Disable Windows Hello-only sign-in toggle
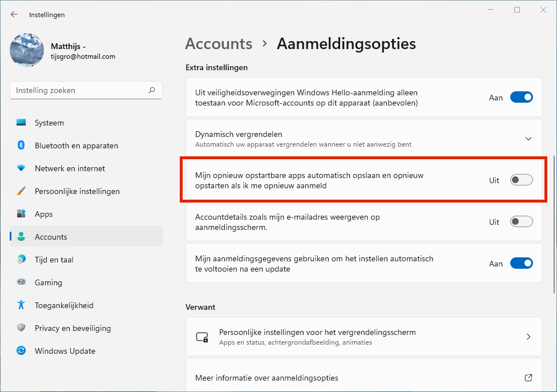 pos(521,98)
